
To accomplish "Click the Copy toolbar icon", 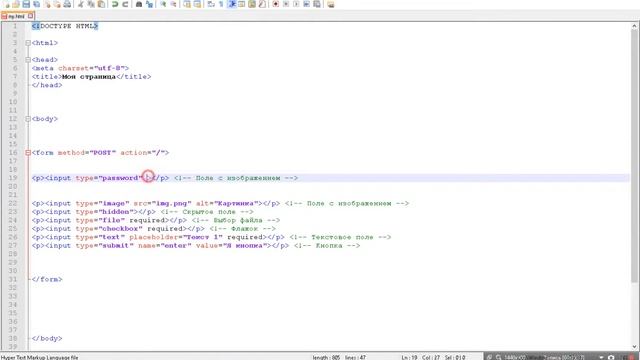I will coord(91,4).
